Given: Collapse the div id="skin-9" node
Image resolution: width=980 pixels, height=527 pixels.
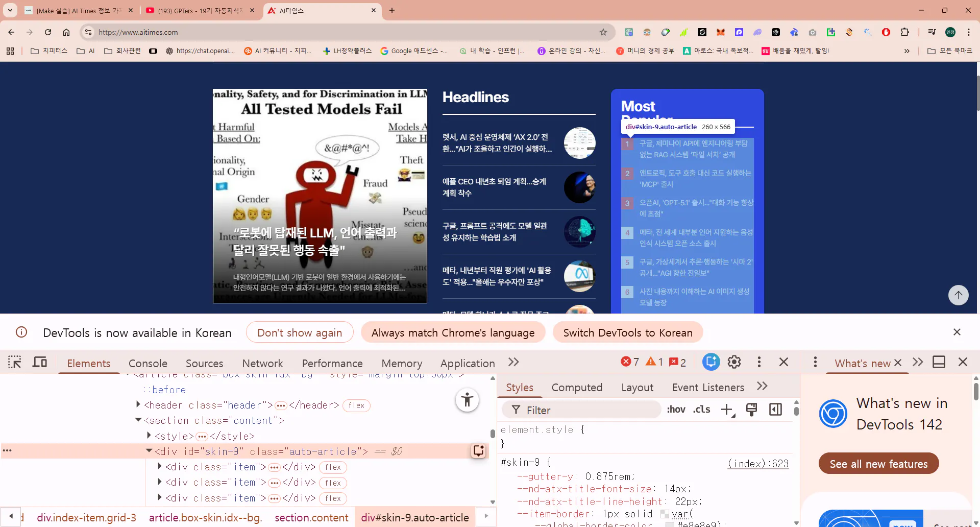Looking at the screenshot, I should (x=149, y=450).
